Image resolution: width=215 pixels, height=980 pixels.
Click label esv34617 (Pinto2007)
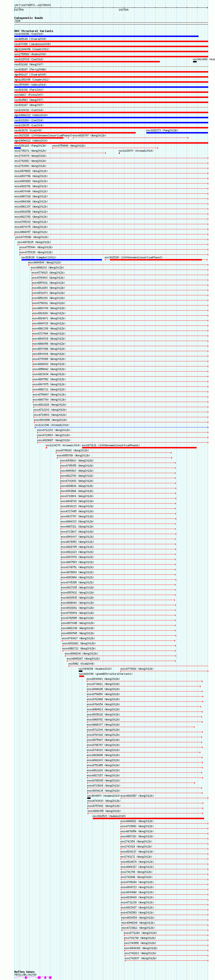tap(29, 95)
